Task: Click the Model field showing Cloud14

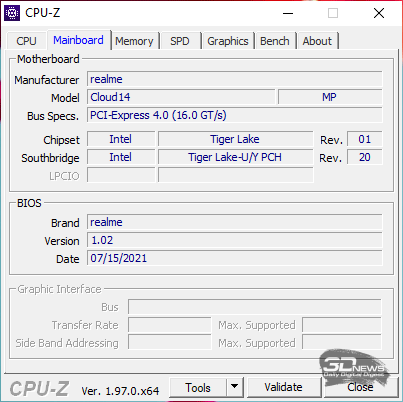Action: pos(181,97)
